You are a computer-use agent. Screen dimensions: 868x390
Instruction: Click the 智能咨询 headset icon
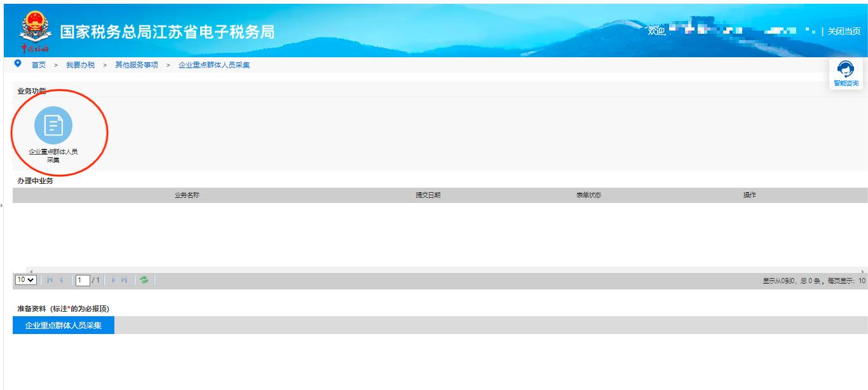click(x=846, y=70)
